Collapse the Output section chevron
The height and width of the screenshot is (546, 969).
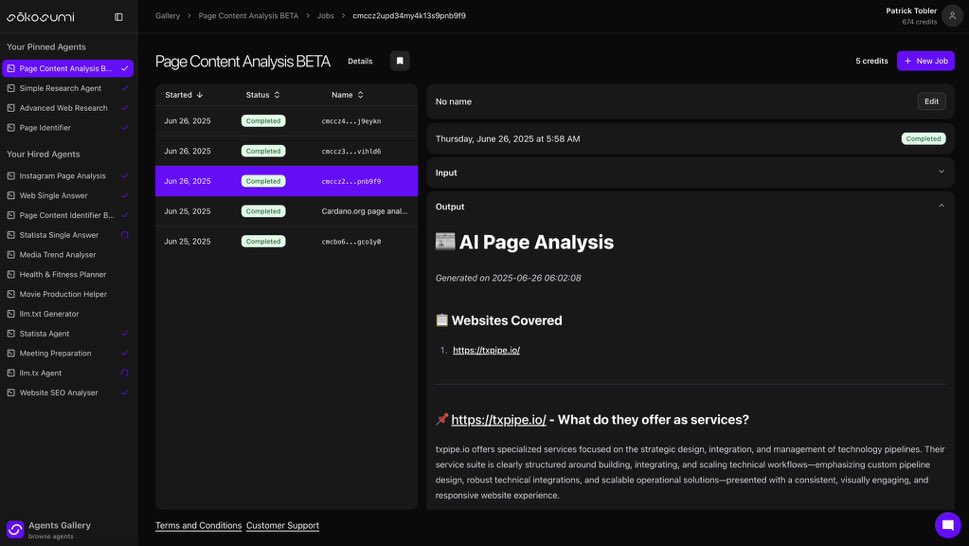[x=941, y=206]
